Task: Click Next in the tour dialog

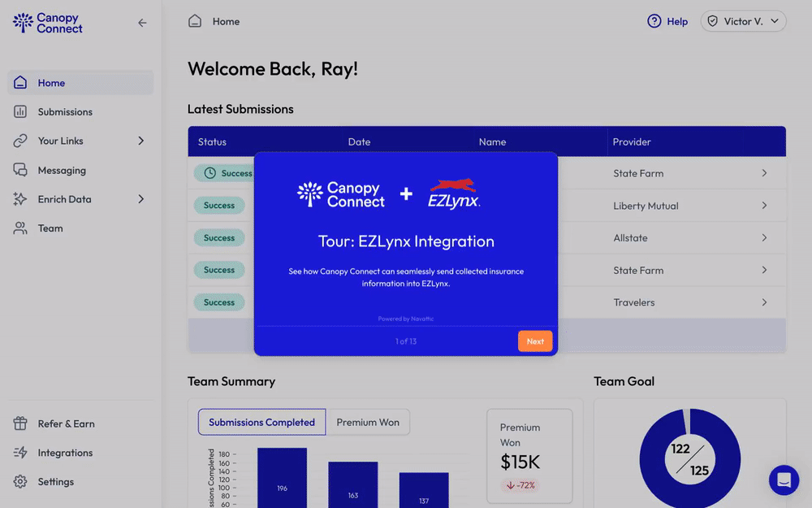Action: pyautogui.click(x=535, y=341)
